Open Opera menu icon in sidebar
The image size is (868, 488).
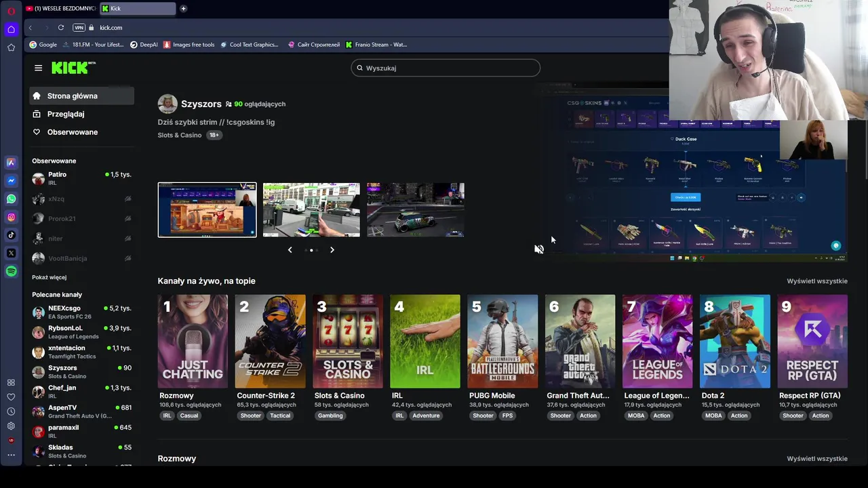point(11,11)
